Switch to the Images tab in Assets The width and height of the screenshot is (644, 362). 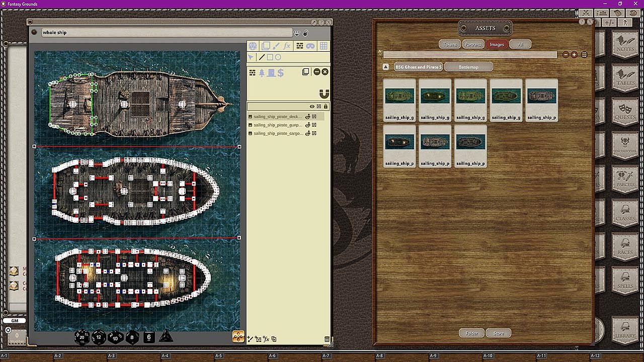[x=497, y=44]
